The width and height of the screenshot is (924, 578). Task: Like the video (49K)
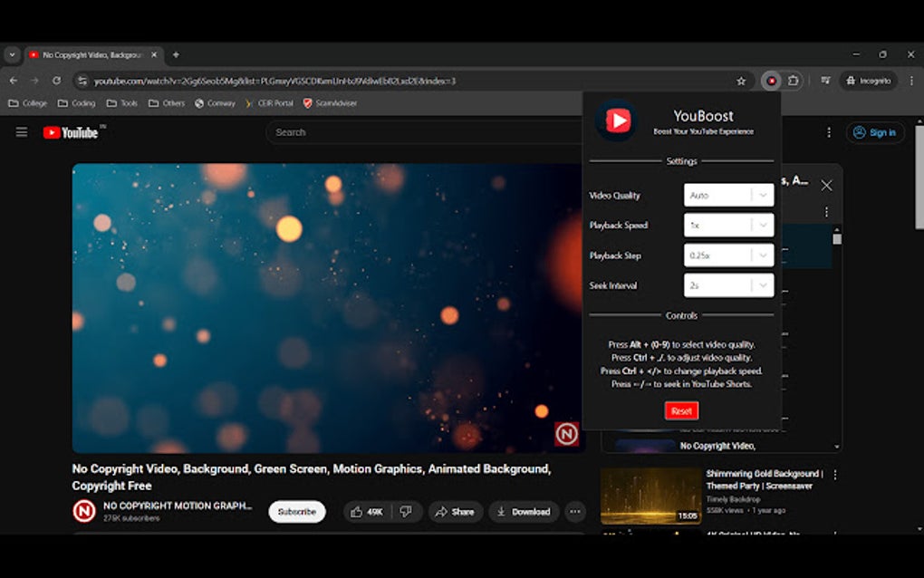coord(367,512)
